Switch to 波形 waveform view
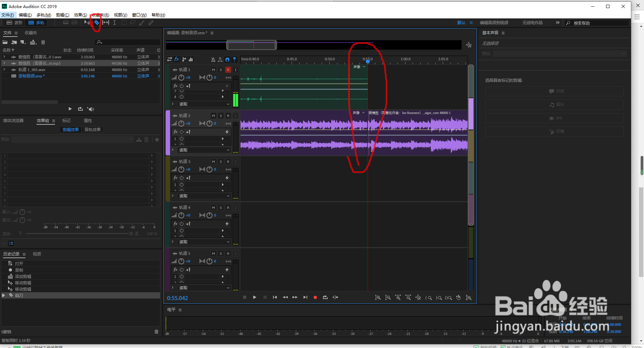Viewport: 644px width, 348px height. (x=14, y=22)
